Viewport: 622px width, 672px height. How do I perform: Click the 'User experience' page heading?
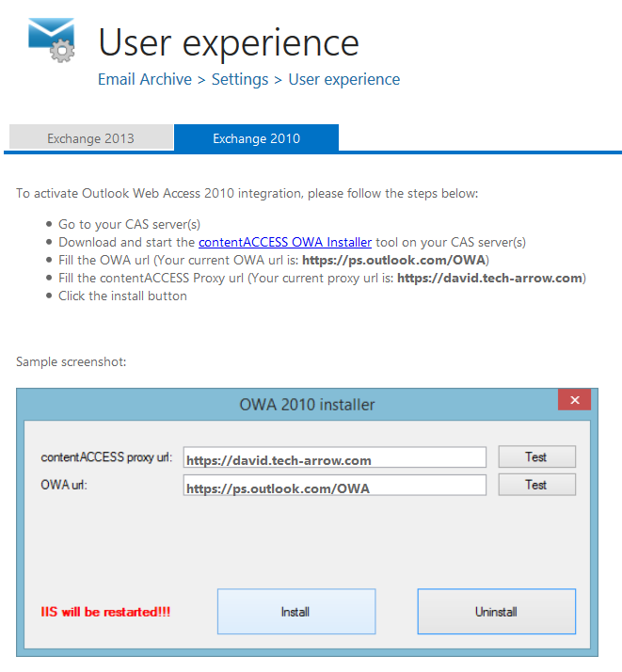(229, 43)
